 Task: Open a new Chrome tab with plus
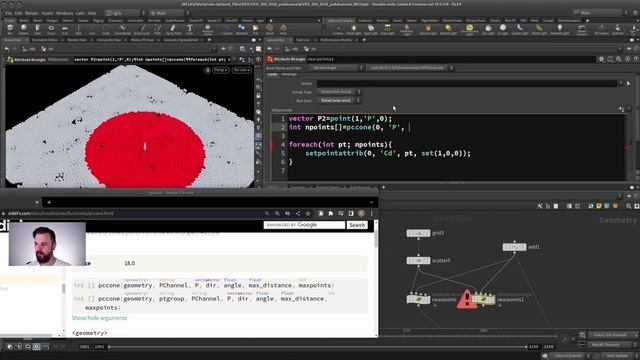pyautogui.click(x=49, y=202)
